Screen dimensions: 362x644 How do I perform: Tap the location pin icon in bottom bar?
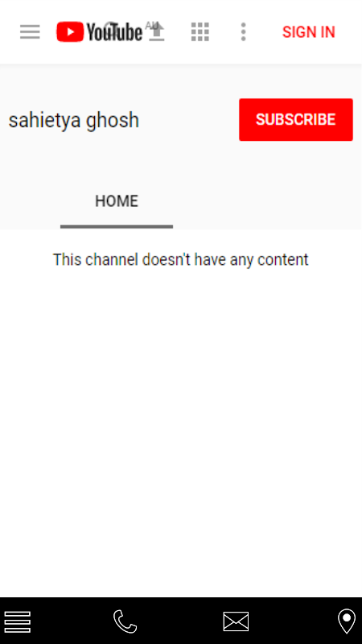click(347, 621)
